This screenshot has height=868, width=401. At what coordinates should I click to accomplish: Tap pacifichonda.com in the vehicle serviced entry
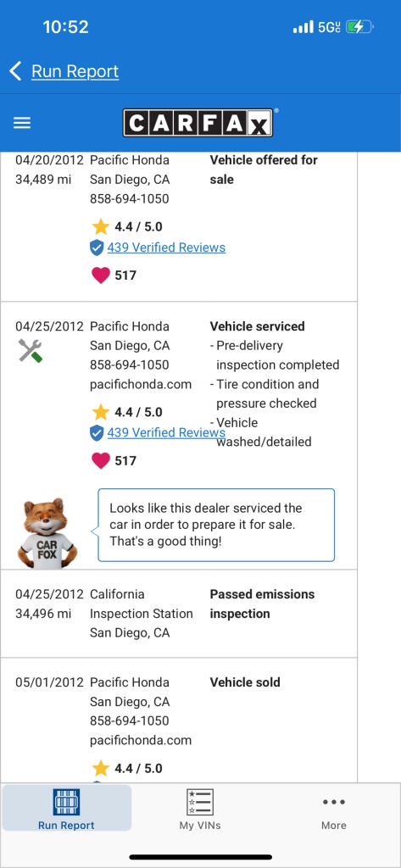pyautogui.click(x=141, y=384)
